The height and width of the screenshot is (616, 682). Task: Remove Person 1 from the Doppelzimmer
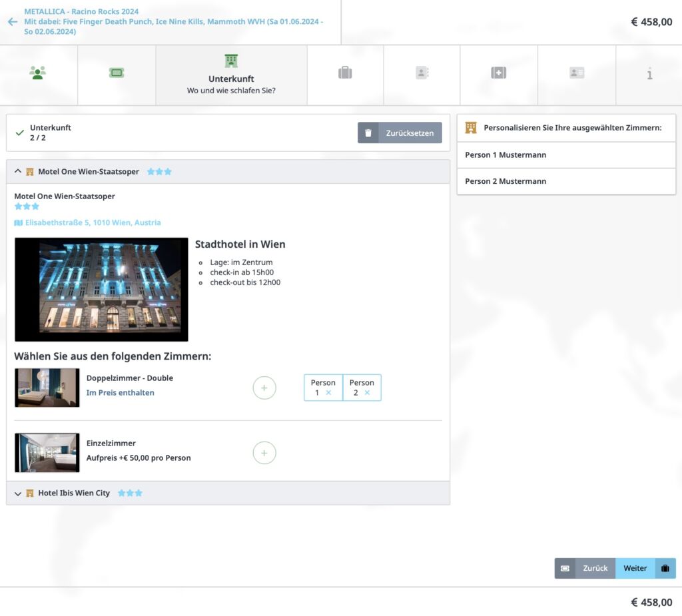click(328, 393)
